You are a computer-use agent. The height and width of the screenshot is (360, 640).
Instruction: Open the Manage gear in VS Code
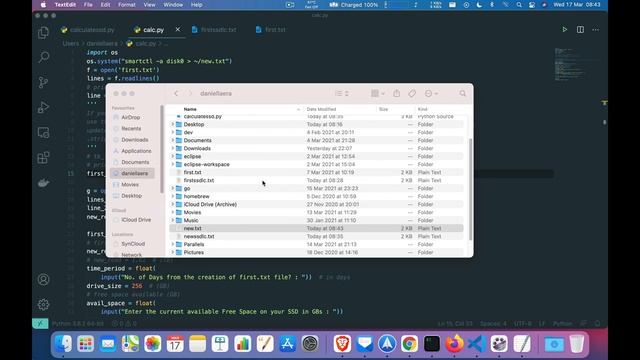[x=43, y=304]
